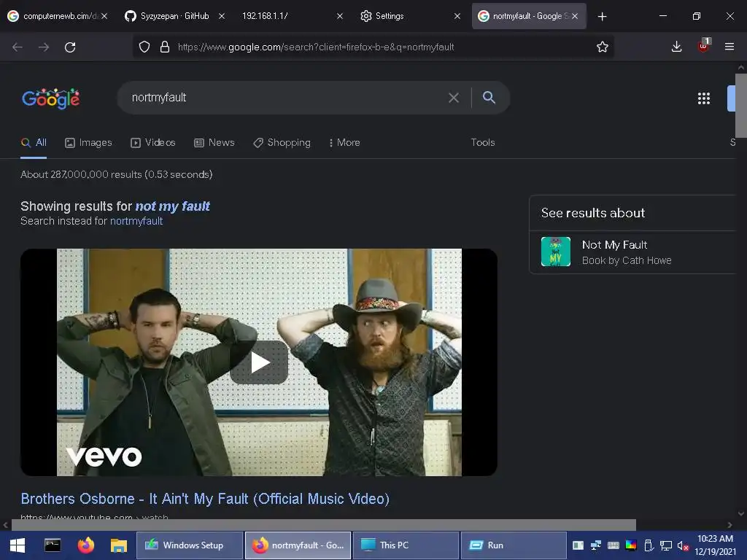The image size is (747, 560).
Task: Open network tray icon
Action: [x=665, y=545]
